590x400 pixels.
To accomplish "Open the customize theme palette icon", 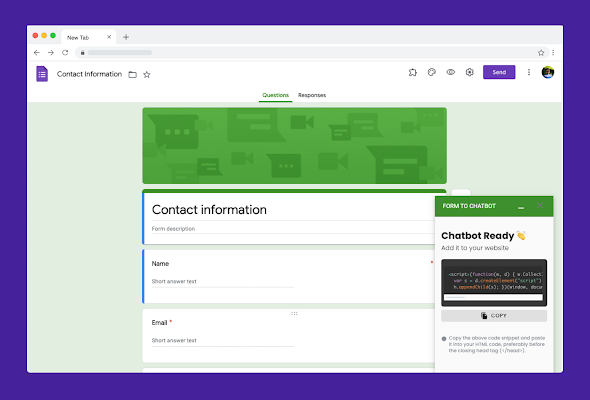I will (x=432, y=72).
